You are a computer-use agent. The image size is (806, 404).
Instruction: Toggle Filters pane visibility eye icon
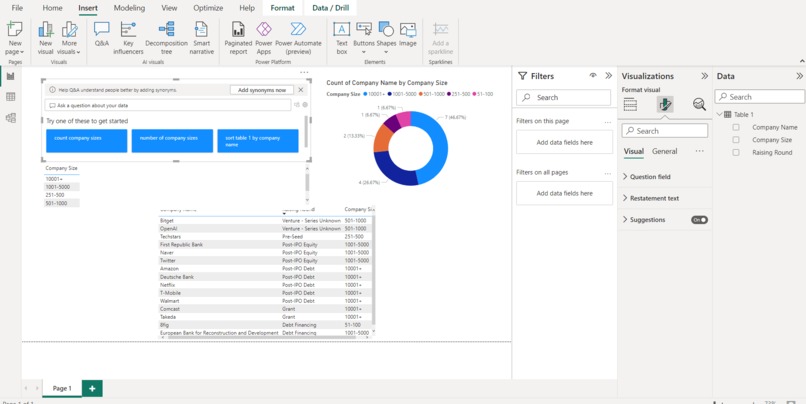pos(593,76)
